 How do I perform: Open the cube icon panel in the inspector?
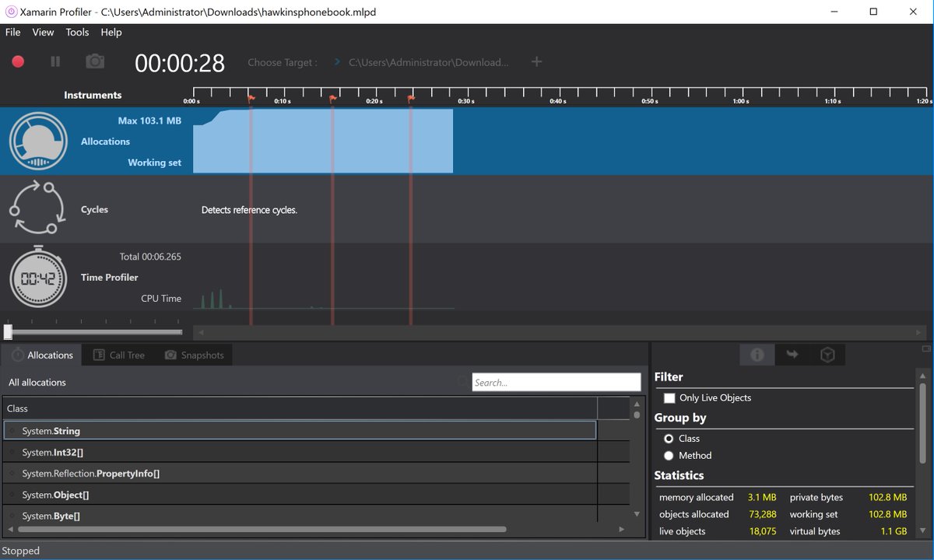click(x=827, y=355)
